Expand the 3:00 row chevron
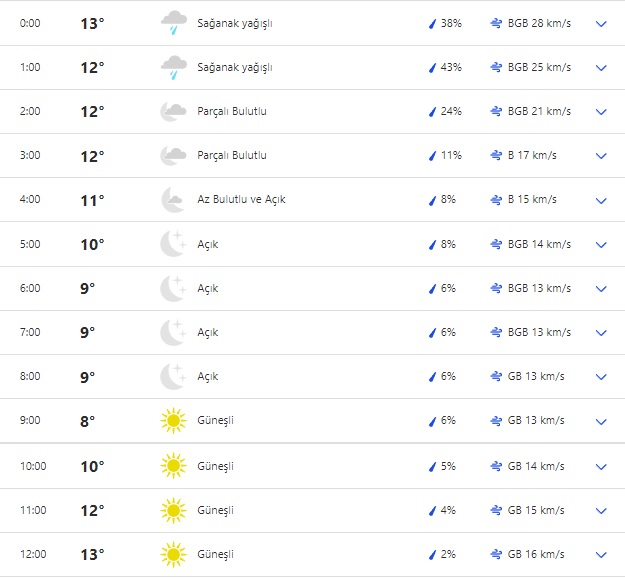625x578 pixels. [601, 156]
